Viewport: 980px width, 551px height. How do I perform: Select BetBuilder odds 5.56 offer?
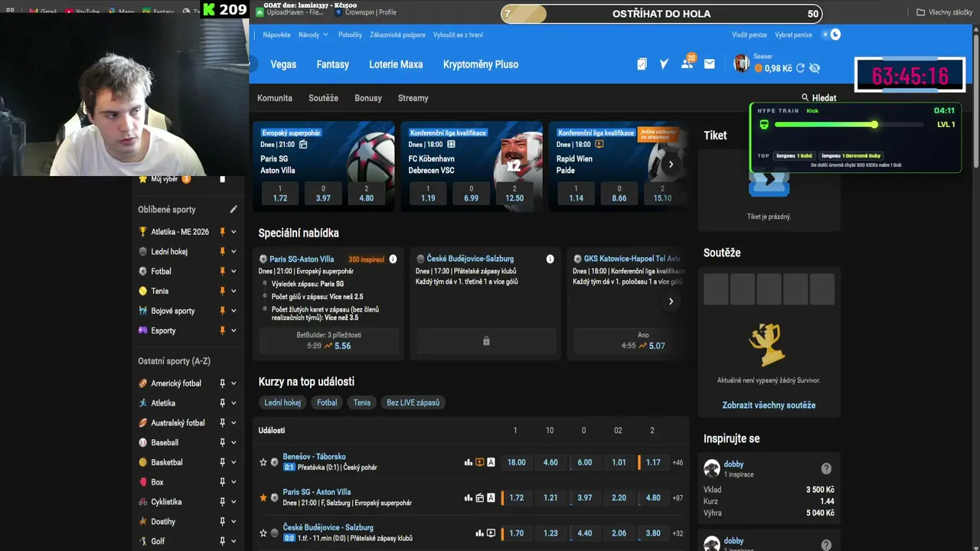click(328, 341)
